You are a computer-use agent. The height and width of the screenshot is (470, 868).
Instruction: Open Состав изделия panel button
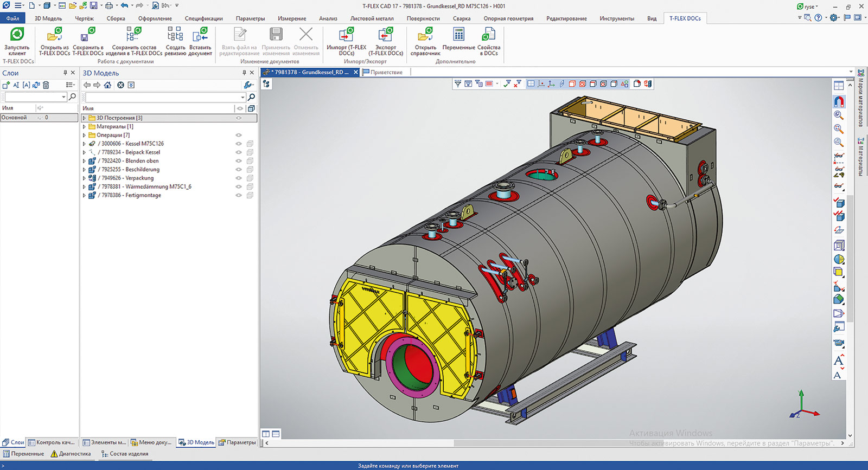point(125,454)
